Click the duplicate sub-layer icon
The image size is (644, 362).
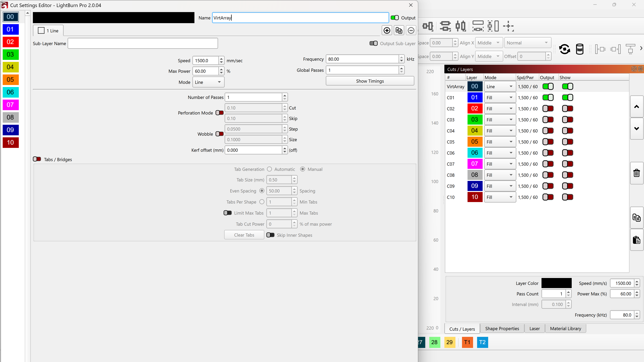[399, 31]
